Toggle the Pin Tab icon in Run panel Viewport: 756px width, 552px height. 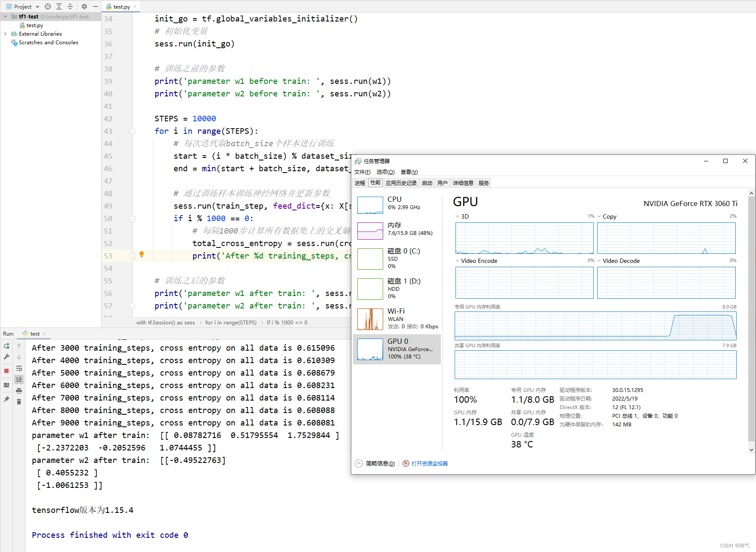pos(6,399)
